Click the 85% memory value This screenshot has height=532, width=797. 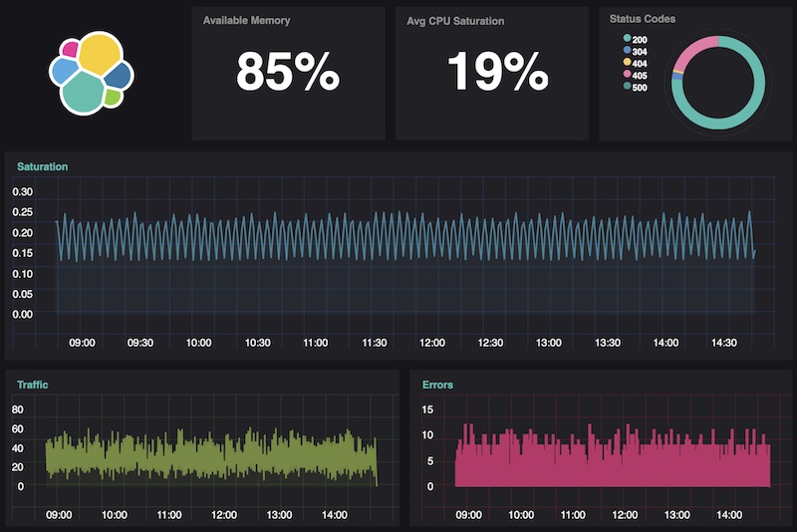(x=288, y=72)
